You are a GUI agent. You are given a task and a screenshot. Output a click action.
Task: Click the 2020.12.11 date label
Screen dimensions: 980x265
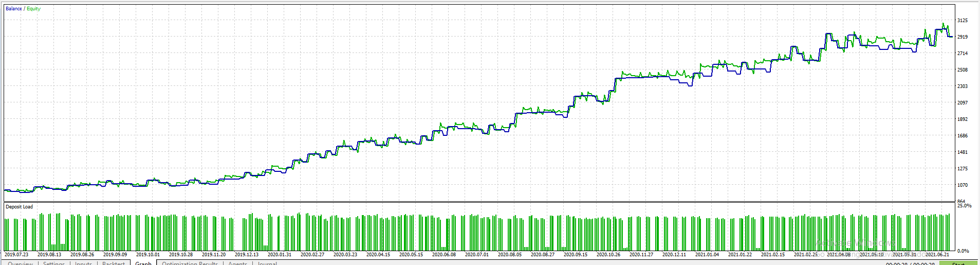674,255
